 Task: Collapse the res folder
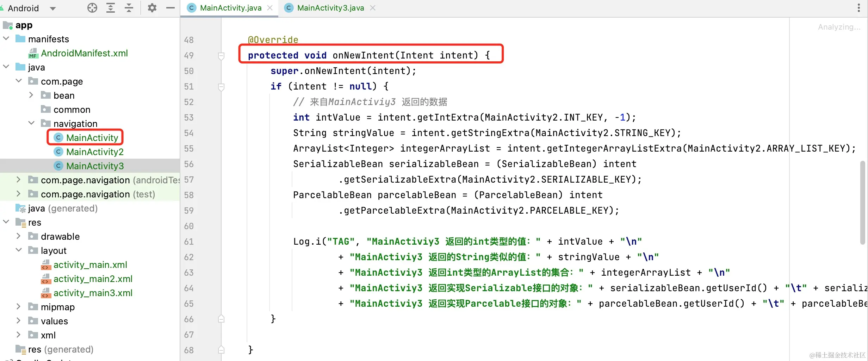[x=6, y=222]
